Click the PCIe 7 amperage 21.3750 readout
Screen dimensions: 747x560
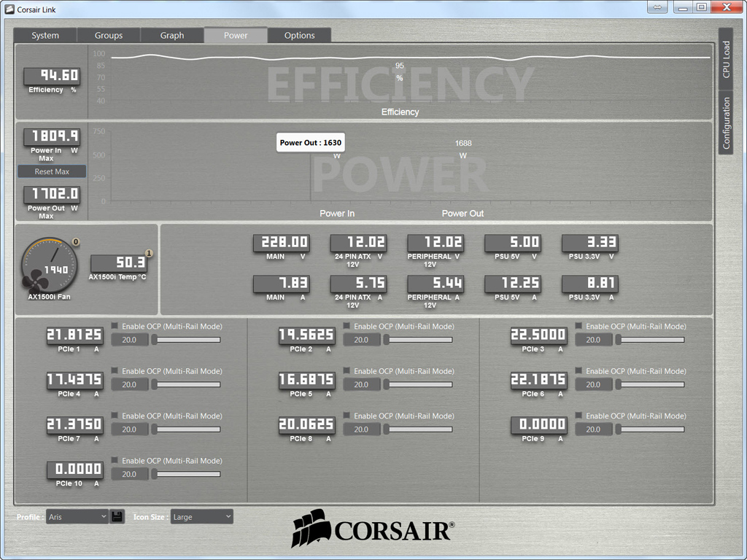[x=75, y=425]
